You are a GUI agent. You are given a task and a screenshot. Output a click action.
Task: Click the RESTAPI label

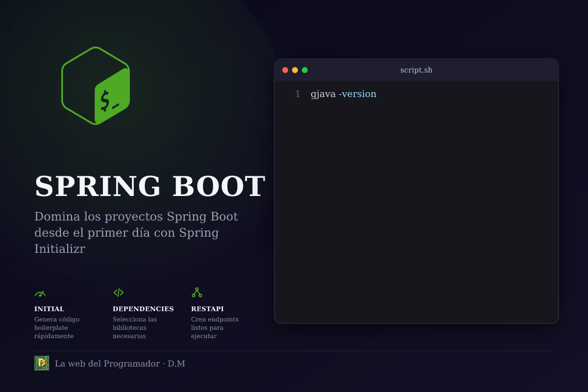point(207,309)
